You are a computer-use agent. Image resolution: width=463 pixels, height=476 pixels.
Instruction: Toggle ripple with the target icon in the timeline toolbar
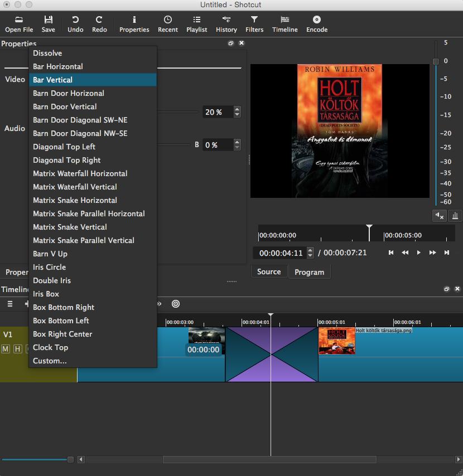[176, 304]
